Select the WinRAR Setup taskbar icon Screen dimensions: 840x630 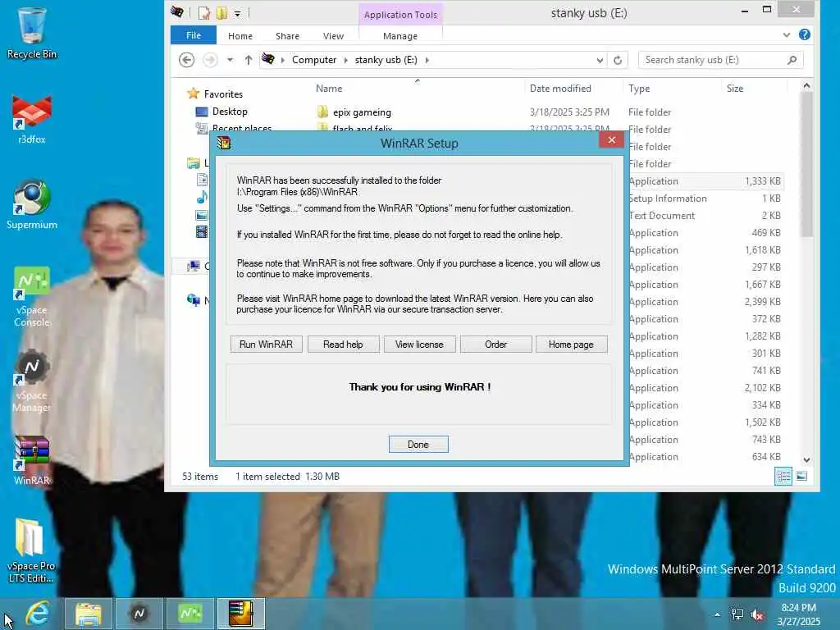click(241, 614)
